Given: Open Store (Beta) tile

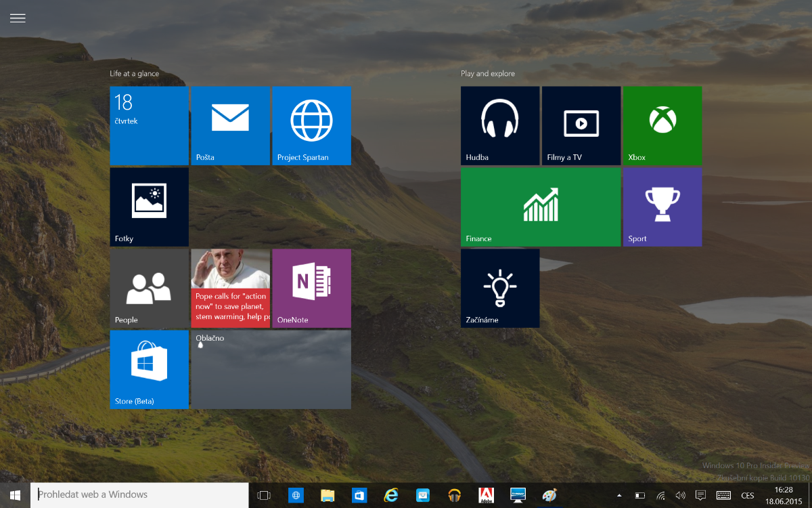Looking at the screenshot, I should click(149, 369).
